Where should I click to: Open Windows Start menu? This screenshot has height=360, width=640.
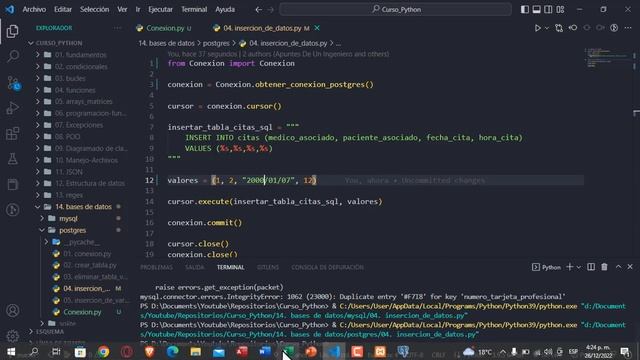tap(11, 351)
